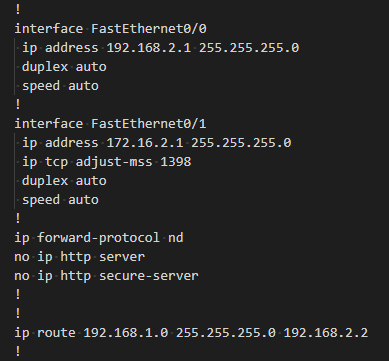The height and width of the screenshot is (361, 389).
Task: Select the line 'interface FastEthernet0/1'
Action: click(x=110, y=124)
